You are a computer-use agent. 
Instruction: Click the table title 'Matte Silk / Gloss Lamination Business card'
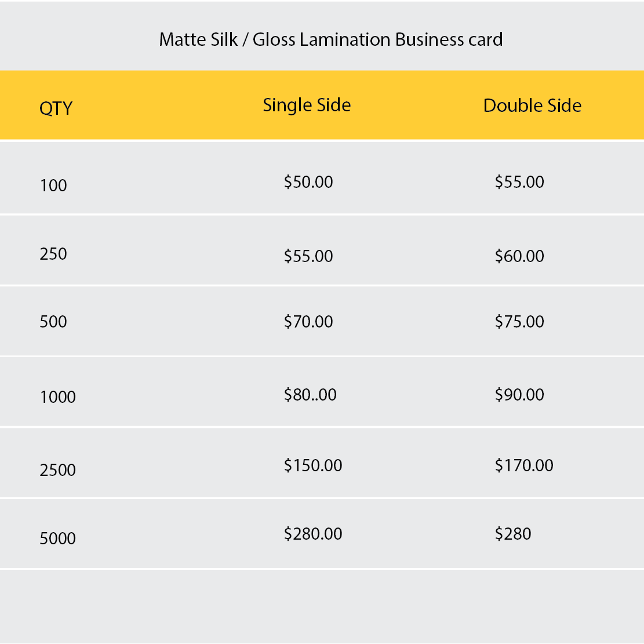331,39
